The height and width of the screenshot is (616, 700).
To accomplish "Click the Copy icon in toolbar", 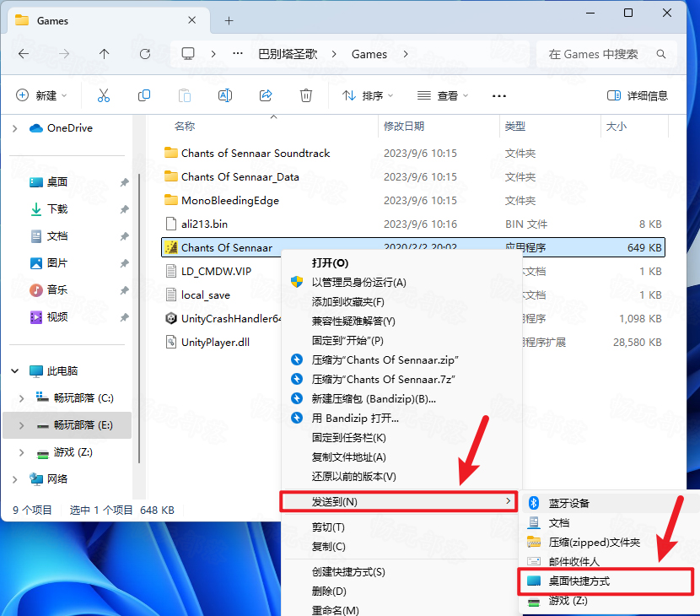I will tap(144, 95).
